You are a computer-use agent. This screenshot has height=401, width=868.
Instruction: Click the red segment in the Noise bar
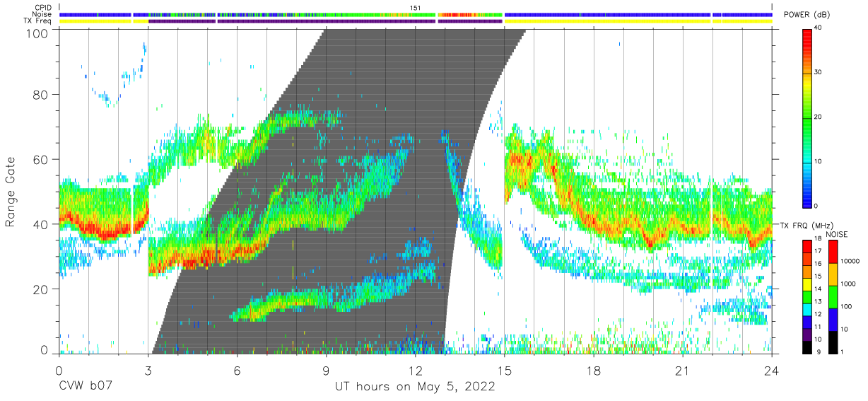pos(458,15)
